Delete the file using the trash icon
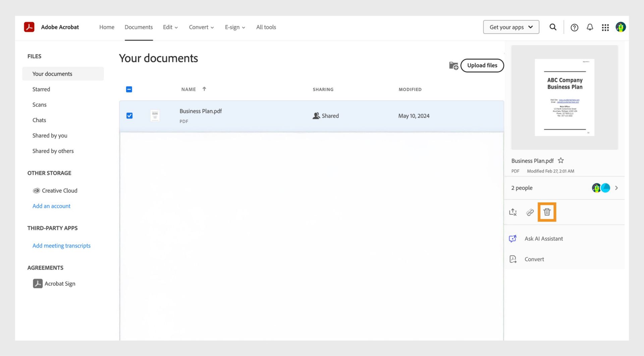Screen dimensions: 644x356 [x=547, y=212]
